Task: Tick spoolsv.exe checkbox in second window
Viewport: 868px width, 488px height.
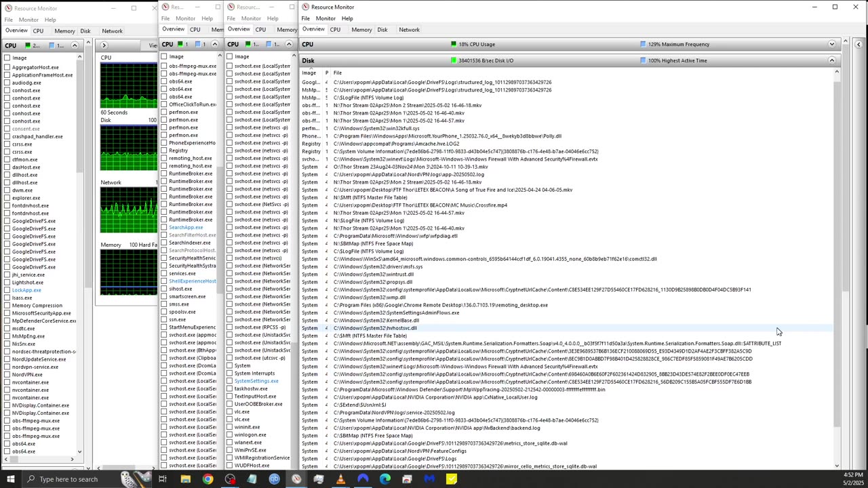Action: click(x=163, y=312)
